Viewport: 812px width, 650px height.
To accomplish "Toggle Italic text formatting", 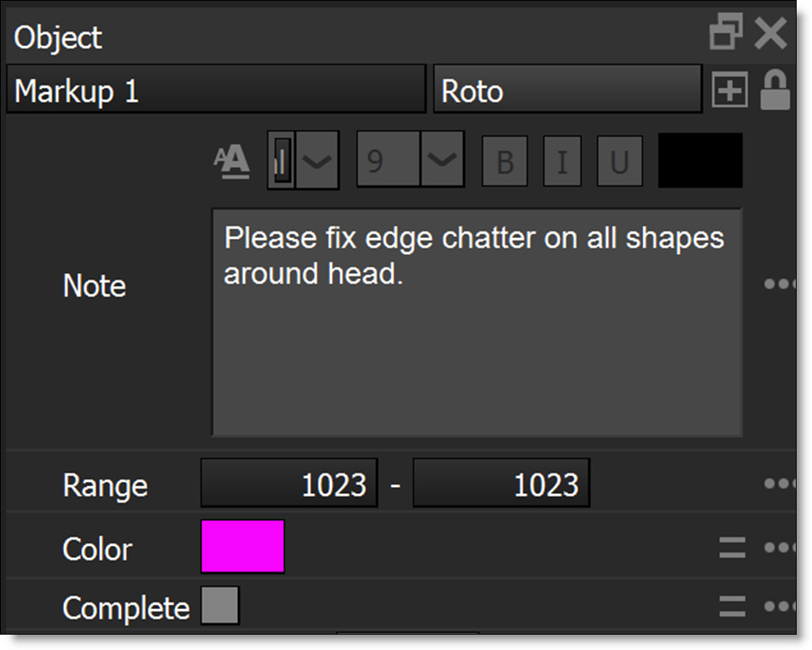I will point(562,161).
